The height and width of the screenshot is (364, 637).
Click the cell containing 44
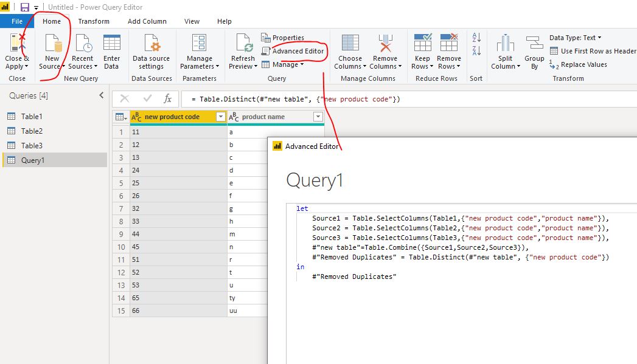[x=178, y=234]
